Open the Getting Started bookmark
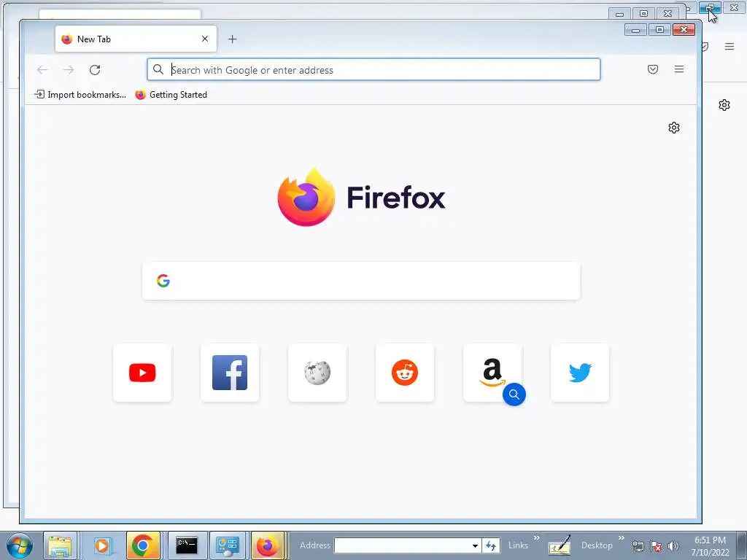This screenshot has width=747, height=560. (x=171, y=95)
